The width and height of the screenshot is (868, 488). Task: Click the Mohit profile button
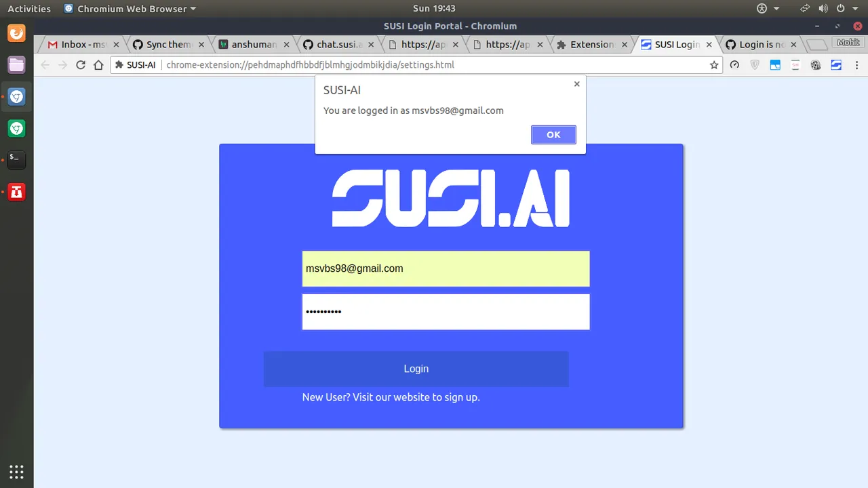tap(848, 42)
